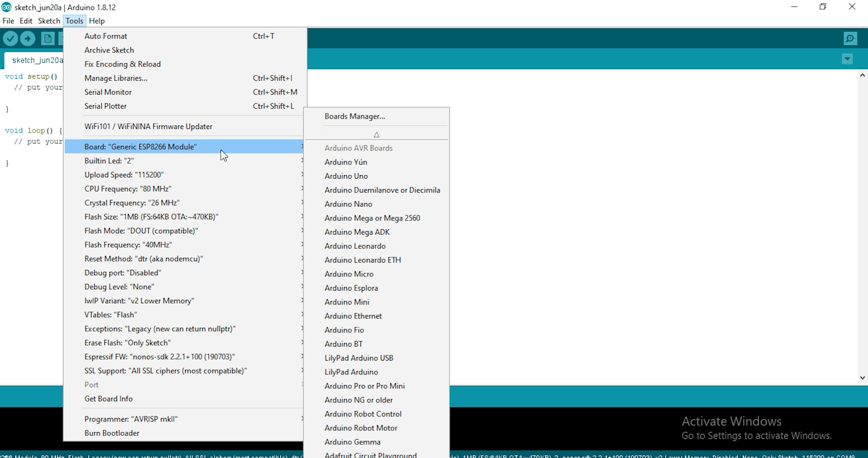Click the Verify sketch checkmark icon

pos(10,38)
